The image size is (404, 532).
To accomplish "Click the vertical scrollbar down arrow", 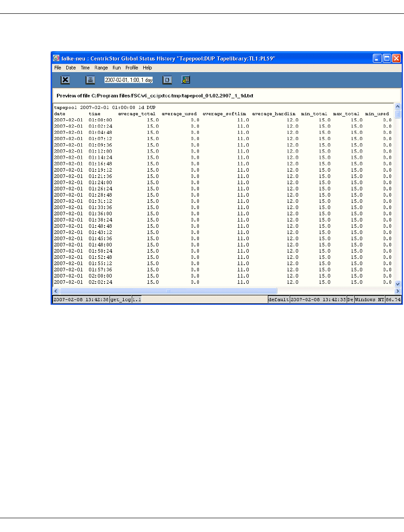I will pyautogui.click(x=398, y=284).
